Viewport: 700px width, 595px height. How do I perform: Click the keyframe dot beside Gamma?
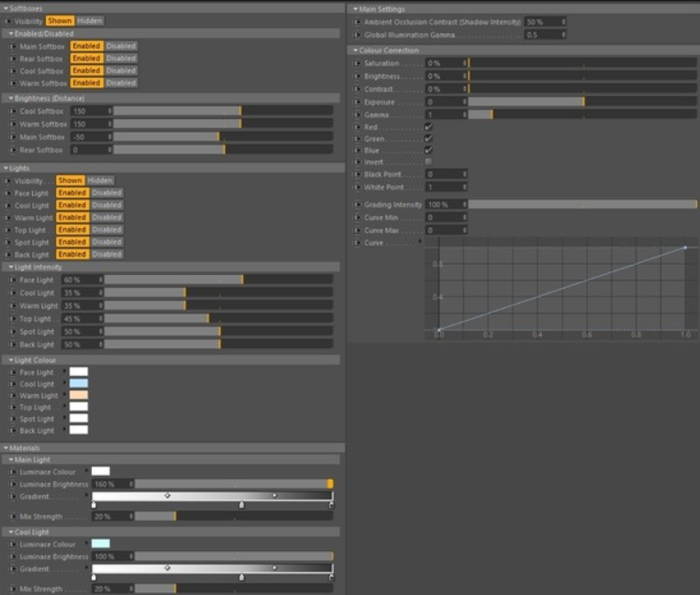(x=357, y=116)
